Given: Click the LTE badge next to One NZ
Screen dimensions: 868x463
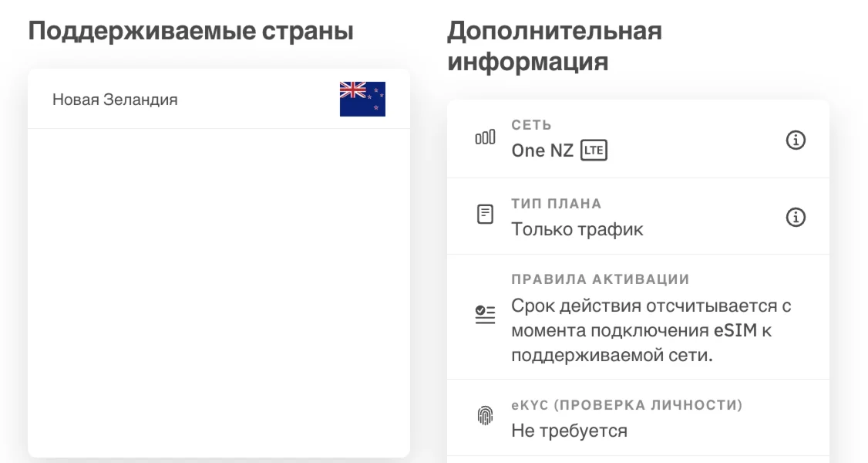Looking at the screenshot, I should [594, 150].
